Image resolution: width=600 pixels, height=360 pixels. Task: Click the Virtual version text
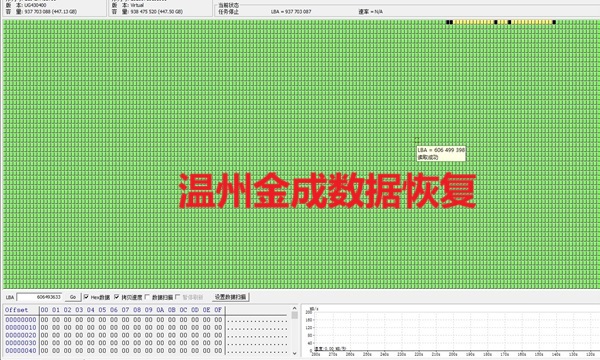pos(137,5)
